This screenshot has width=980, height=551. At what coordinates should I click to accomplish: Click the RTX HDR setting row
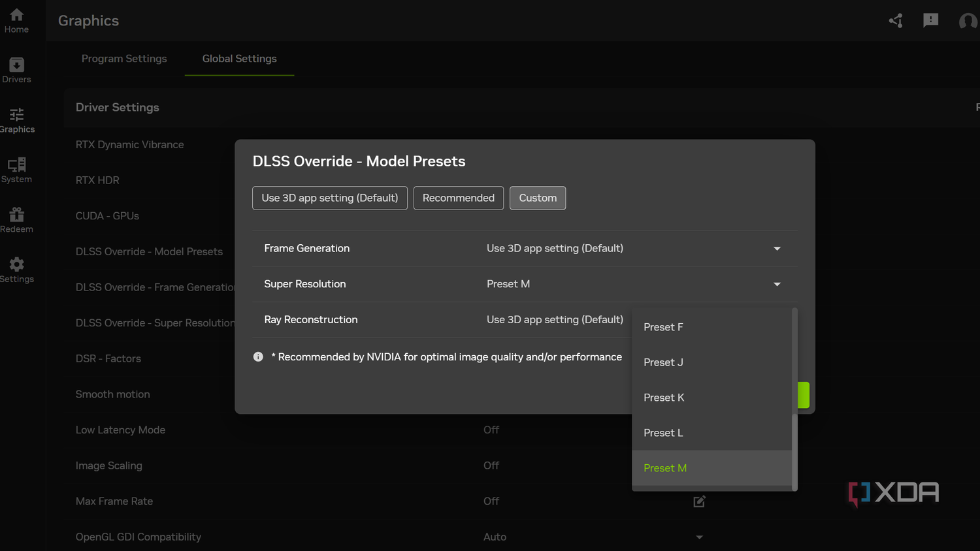pyautogui.click(x=97, y=180)
